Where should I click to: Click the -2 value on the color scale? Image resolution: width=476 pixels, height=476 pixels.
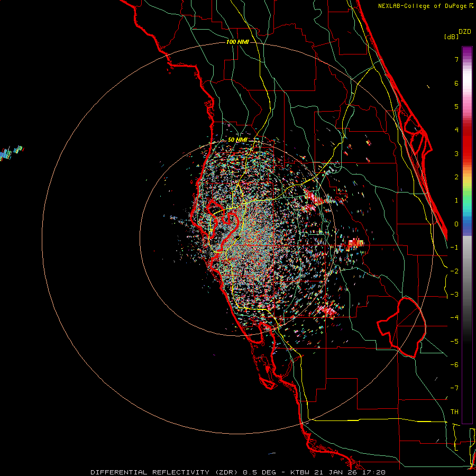tap(454, 271)
